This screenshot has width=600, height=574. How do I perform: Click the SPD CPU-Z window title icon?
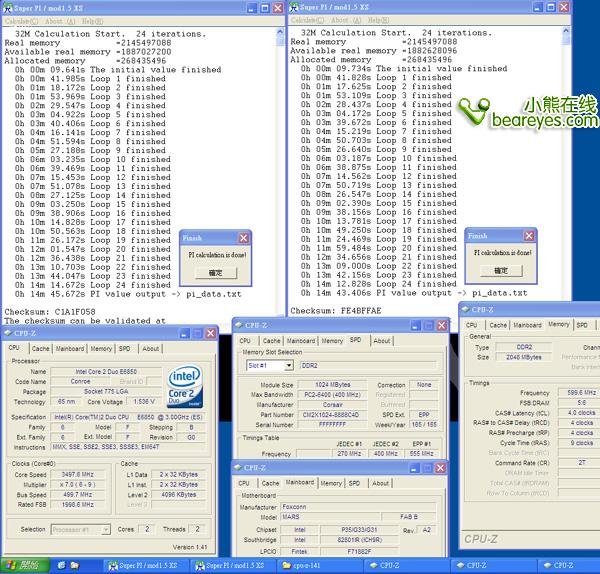pos(239,325)
